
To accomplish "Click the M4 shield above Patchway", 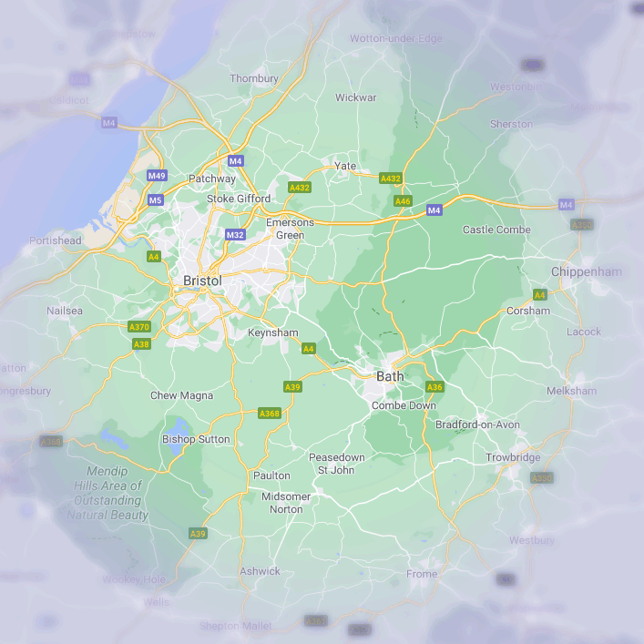I will coord(236,161).
